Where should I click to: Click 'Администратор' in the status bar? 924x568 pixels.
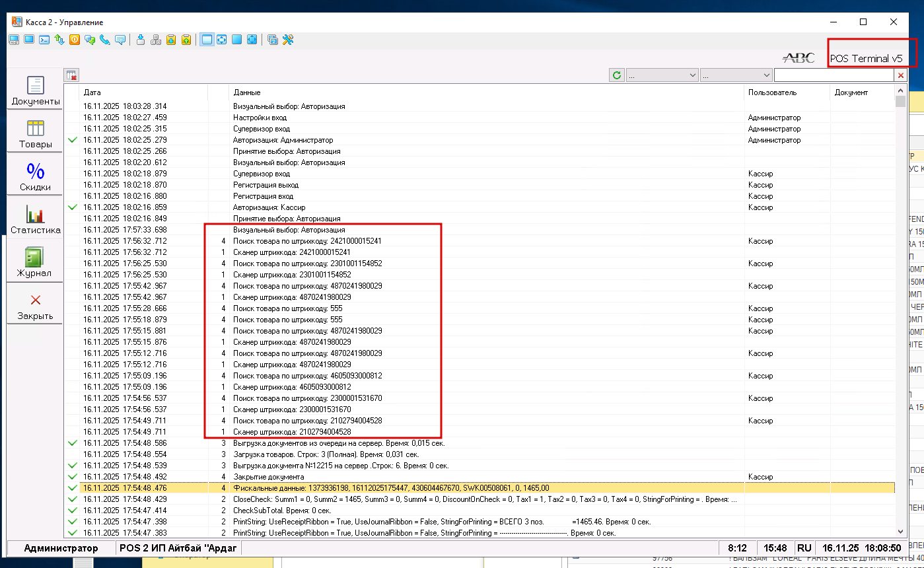[x=61, y=548]
